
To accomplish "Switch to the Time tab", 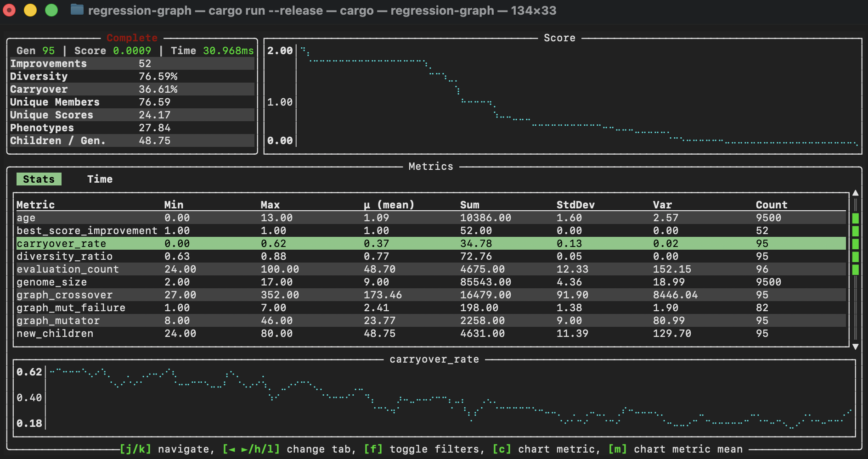I will (x=100, y=179).
